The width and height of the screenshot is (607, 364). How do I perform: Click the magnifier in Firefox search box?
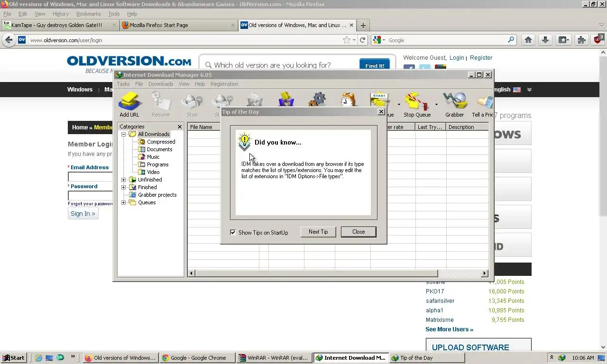(511, 40)
